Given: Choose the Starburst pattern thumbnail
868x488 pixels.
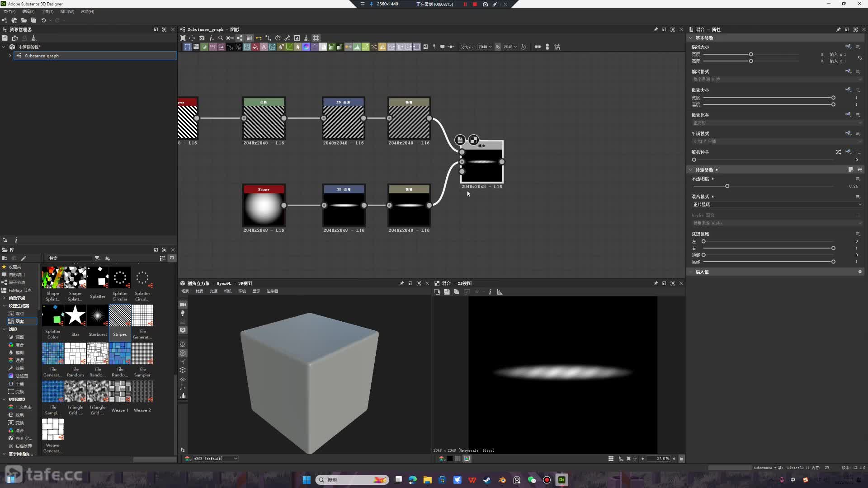Looking at the screenshot, I should (x=98, y=315).
